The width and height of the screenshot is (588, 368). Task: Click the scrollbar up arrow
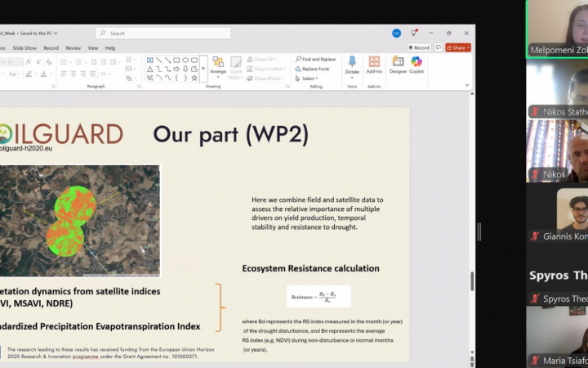point(472,93)
